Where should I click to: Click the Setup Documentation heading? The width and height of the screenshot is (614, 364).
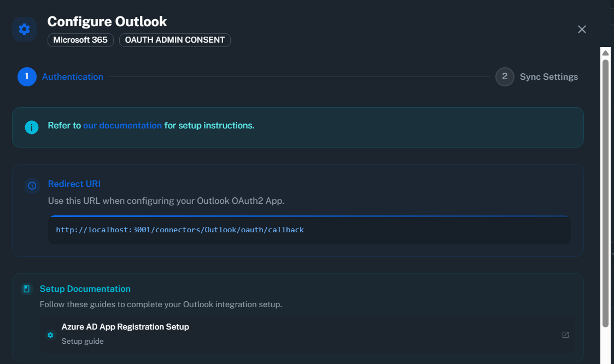(x=85, y=289)
